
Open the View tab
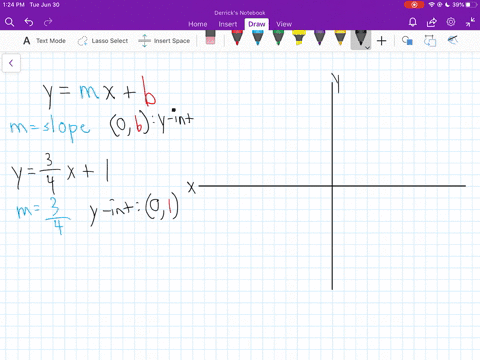pyautogui.click(x=284, y=24)
